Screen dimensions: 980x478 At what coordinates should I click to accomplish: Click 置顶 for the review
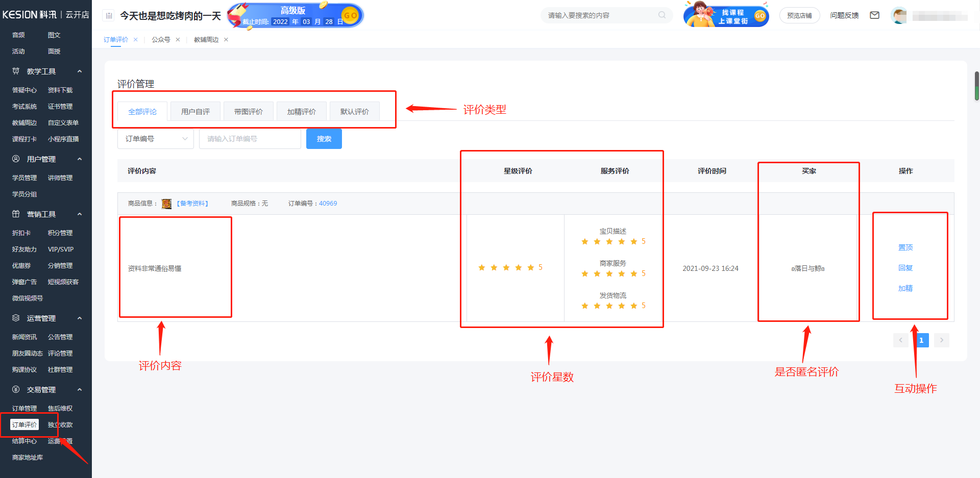pyautogui.click(x=905, y=247)
